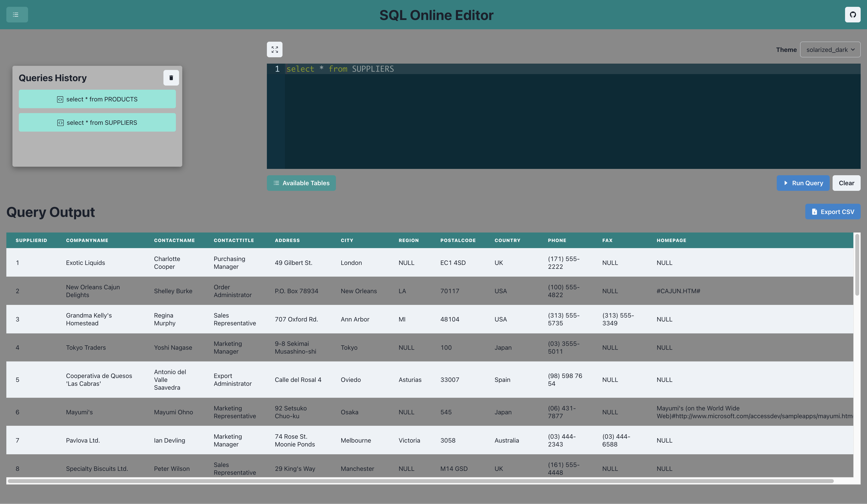Click the SUPPLIERID column header
The image size is (867, 504).
31,240
